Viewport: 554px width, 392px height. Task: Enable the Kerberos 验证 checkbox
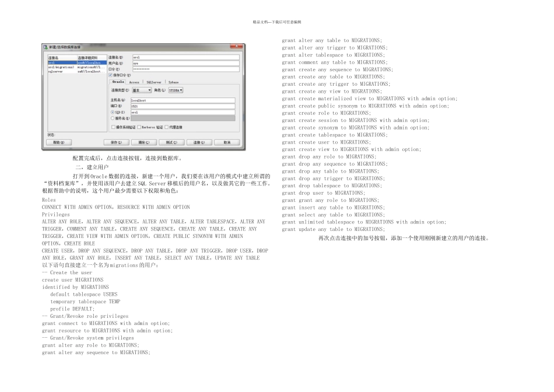tap(139, 127)
